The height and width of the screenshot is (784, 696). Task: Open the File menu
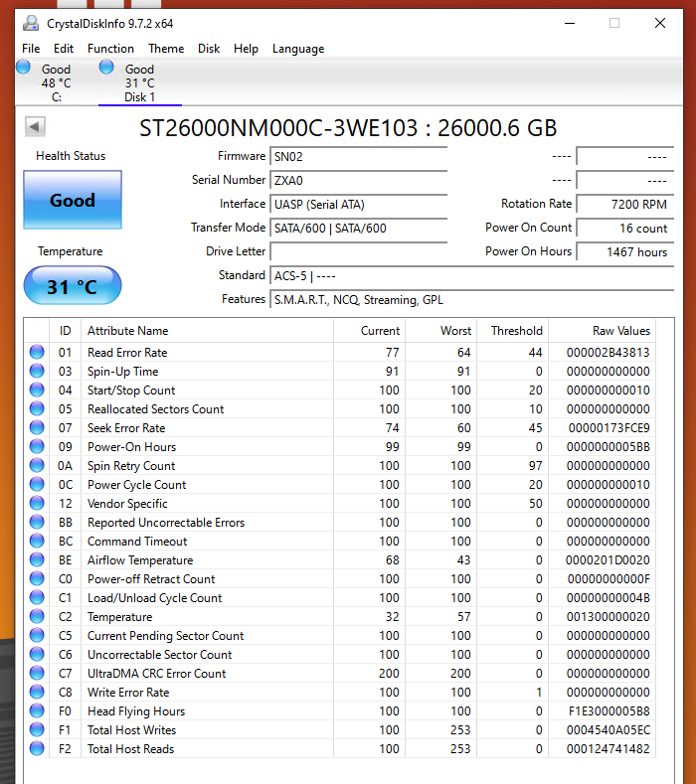[31, 49]
